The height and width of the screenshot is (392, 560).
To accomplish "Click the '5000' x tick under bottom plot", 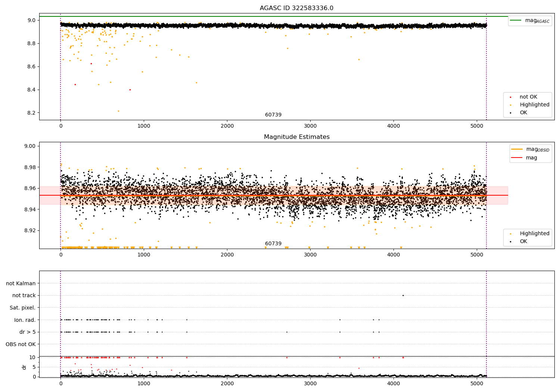I will pos(477,384).
